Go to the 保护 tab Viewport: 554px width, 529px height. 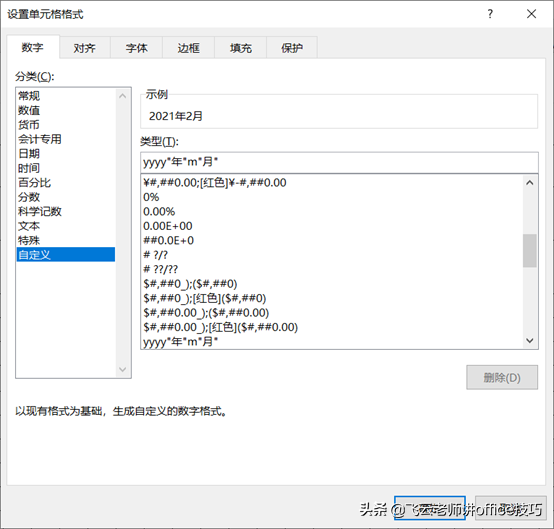[292, 48]
